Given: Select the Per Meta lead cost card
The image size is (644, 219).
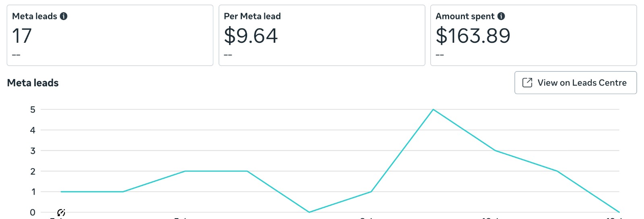Looking at the screenshot, I should click(x=322, y=35).
